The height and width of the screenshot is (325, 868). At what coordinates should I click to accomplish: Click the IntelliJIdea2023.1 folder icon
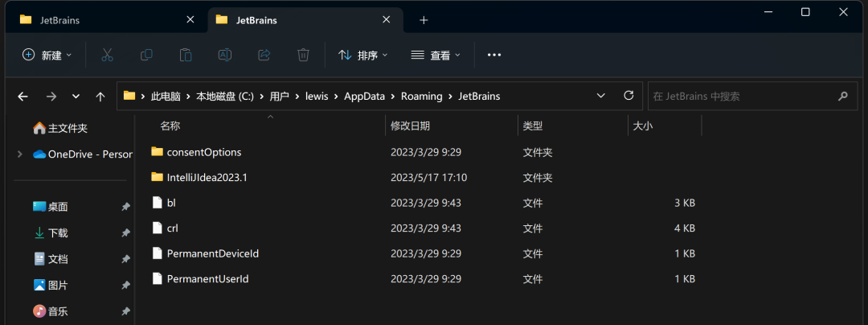tap(158, 177)
